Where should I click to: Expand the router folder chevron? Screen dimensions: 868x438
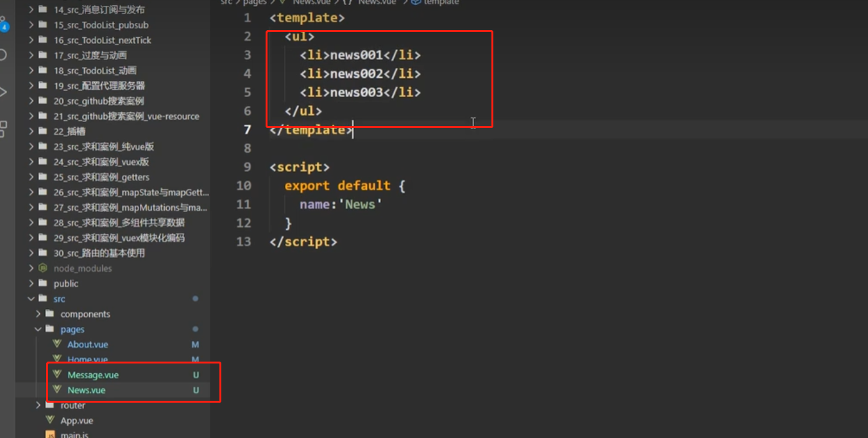[38, 405]
